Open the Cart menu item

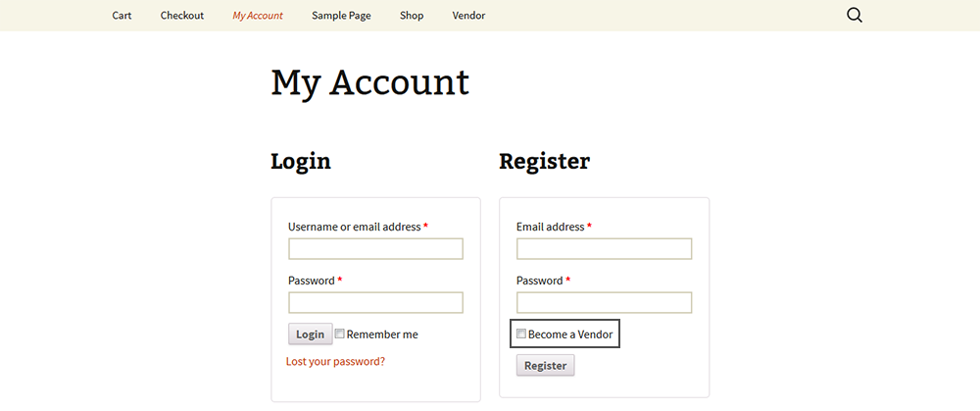(x=122, y=16)
